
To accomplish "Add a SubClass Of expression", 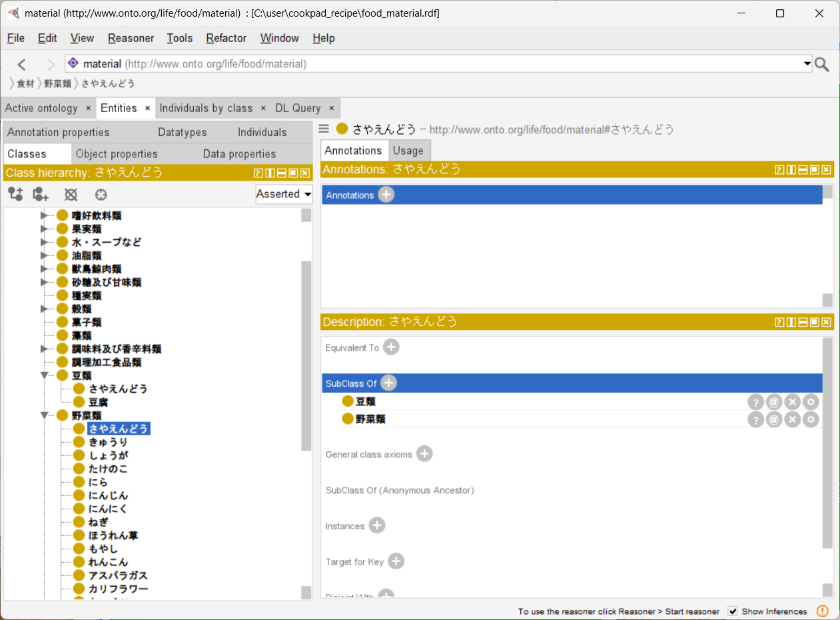I will 388,383.
